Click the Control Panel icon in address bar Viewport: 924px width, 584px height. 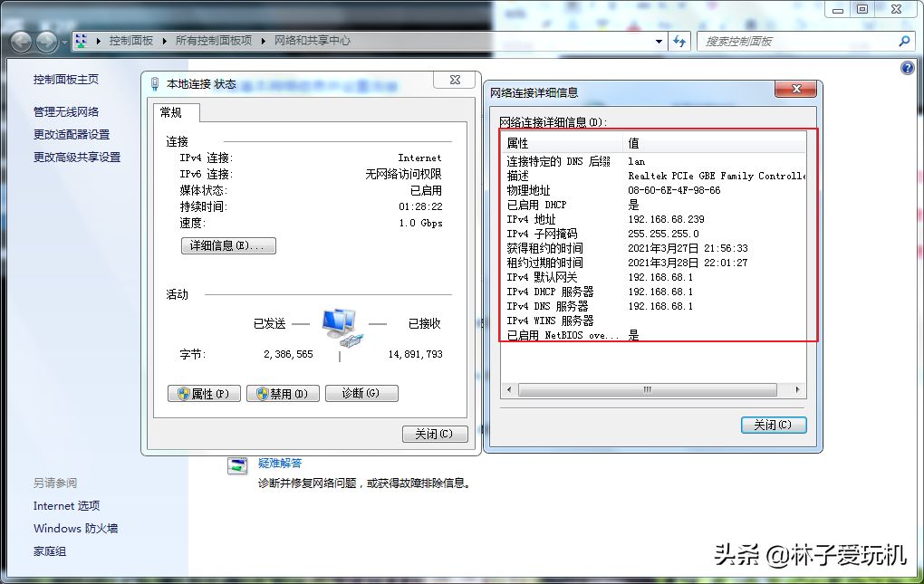81,41
